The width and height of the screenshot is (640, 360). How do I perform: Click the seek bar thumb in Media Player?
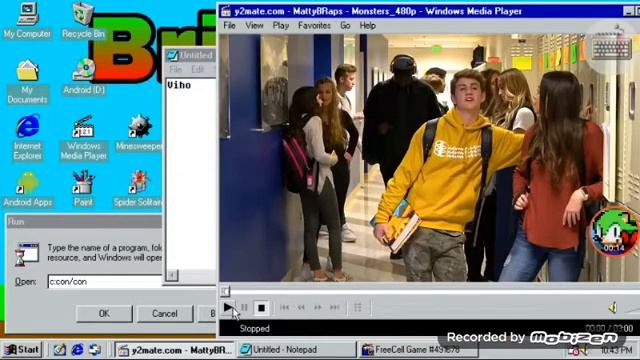click(225, 291)
